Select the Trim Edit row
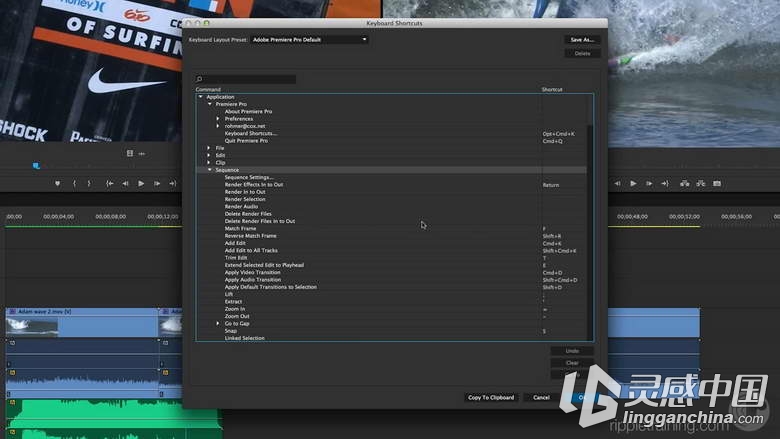This screenshot has height=439, width=780. click(x=391, y=258)
